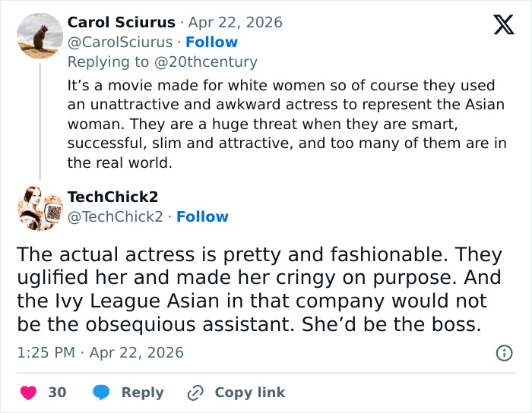Like the tweet with the heart icon

pos(29,393)
